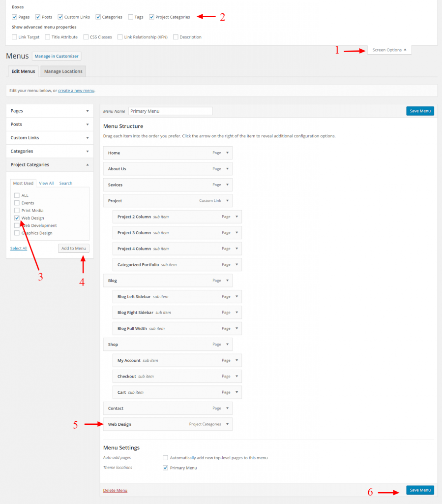Expand the Web Design item configuration
Viewport: 442px width, 504px height.
(227, 424)
